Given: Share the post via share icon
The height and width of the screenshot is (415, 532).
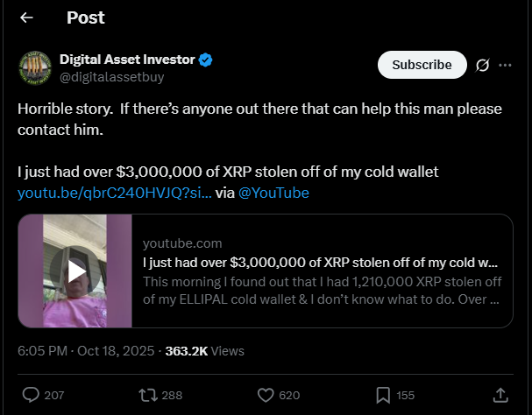Looking at the screenshot, I should click(501, 395).
